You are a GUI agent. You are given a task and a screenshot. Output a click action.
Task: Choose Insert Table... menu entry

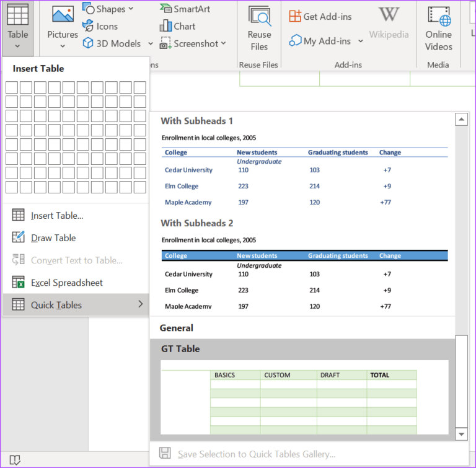76,215
